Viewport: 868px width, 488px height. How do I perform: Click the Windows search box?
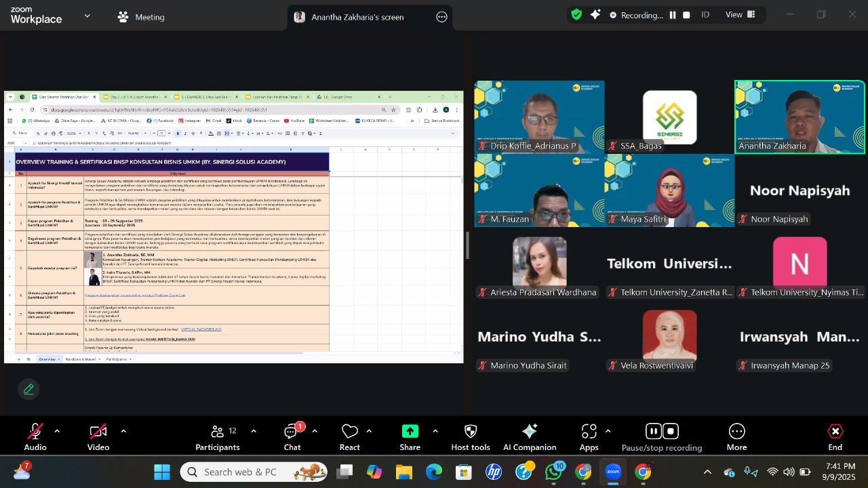coord(254,472)
